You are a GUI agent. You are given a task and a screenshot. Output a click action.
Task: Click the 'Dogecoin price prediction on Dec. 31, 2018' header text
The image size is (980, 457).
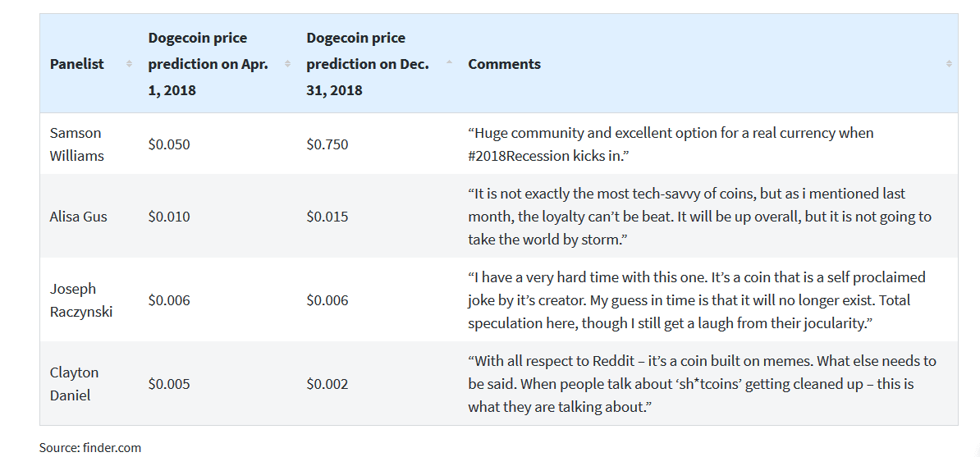(x=367, y=64)
